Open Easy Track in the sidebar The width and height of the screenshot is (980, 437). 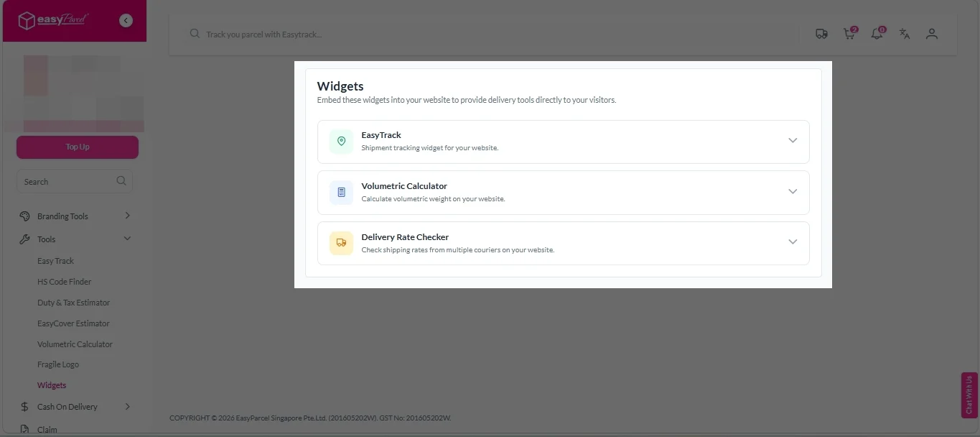55,261
